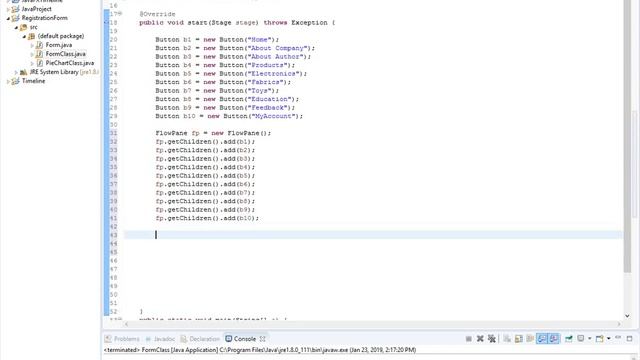
Task: Click the disabled Terminate button in Console toolbar
Action: tap(469, 338)
